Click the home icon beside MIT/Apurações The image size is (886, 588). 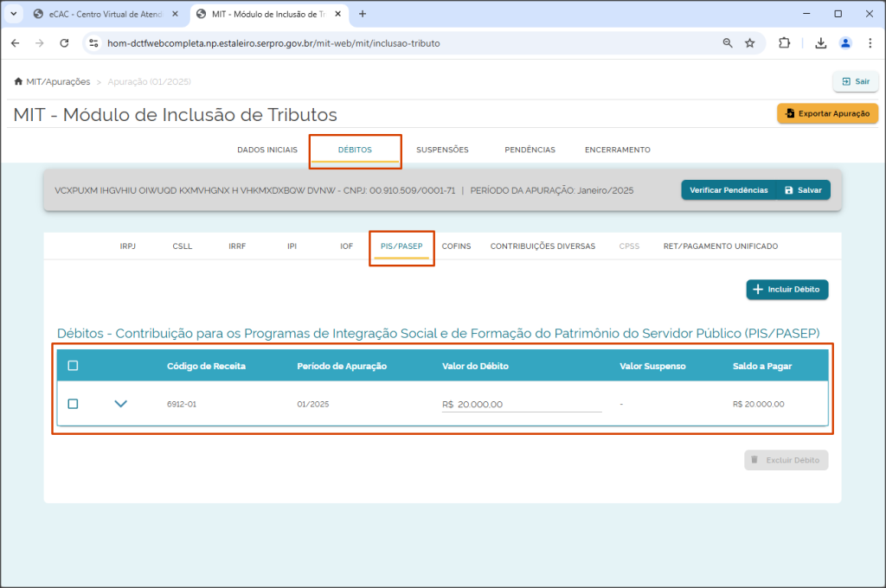[18, 81]
